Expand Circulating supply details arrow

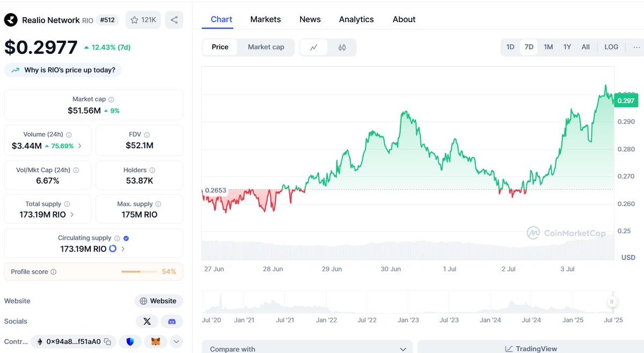coord(123,249)
